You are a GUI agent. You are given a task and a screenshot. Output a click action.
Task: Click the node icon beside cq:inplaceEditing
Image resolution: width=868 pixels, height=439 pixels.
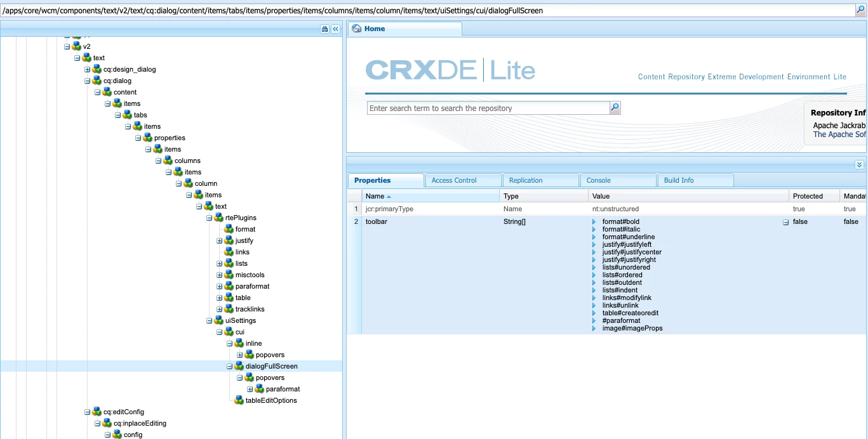click(x=107, y=423)
